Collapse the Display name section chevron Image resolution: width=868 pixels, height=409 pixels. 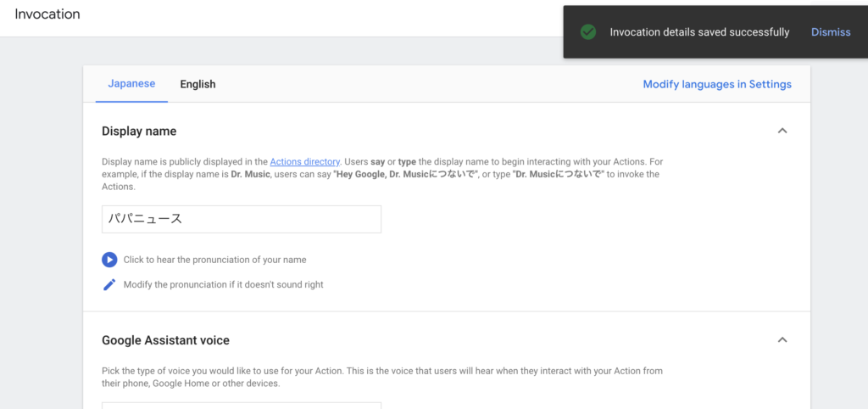point(782,132)
